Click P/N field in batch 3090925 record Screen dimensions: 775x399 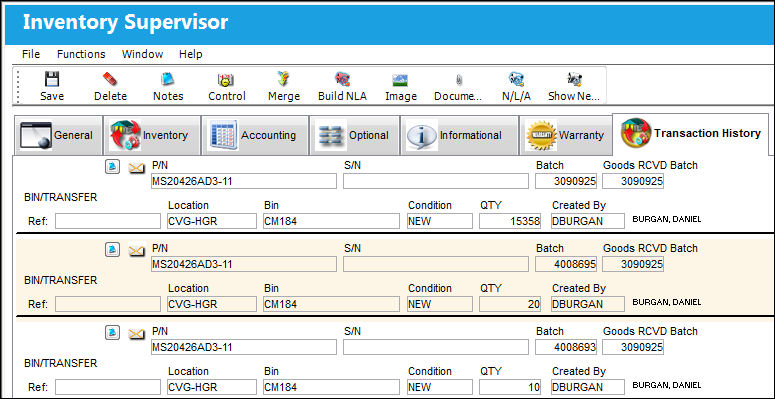244,181
